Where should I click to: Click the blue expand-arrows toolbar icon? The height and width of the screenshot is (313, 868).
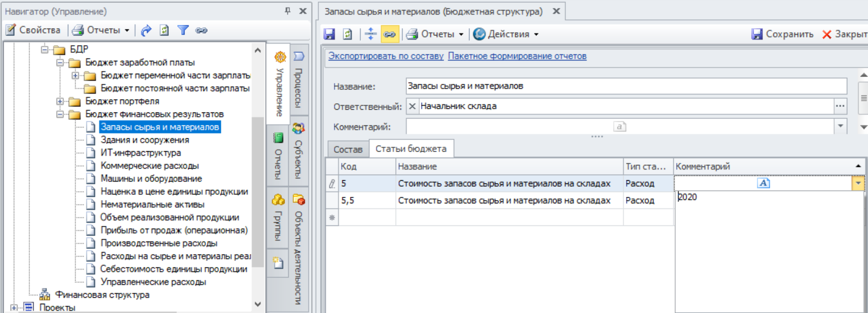(x=370, y=34)
